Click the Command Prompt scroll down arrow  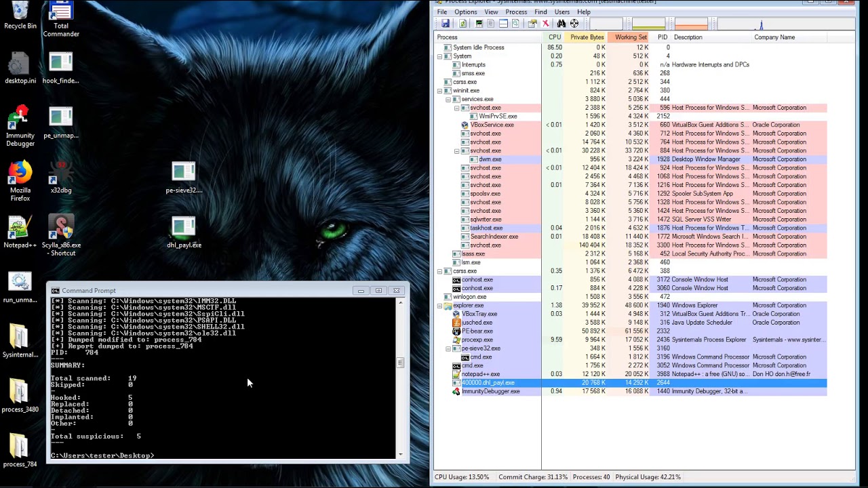[400, 454]
